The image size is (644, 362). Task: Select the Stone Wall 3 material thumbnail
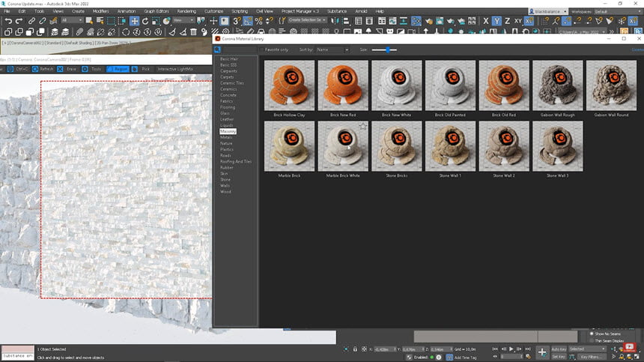point(557,146)
